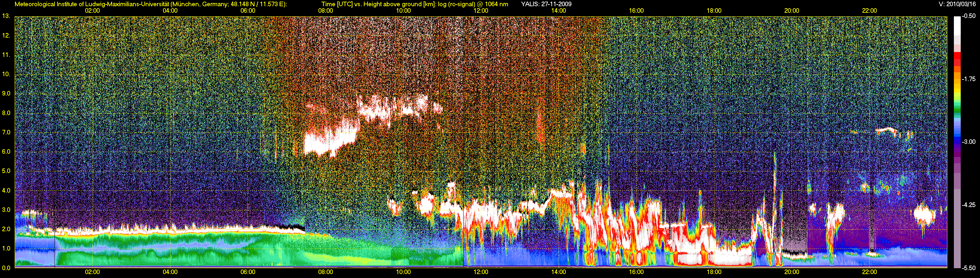
Task: Click the 6.0 km height axis label
Action: [6, 151]
